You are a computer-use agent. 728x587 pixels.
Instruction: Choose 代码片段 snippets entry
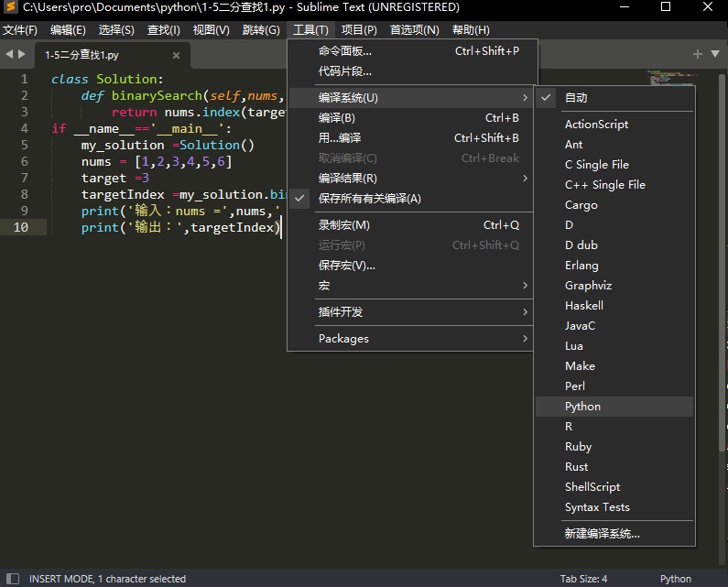point(413,71)
